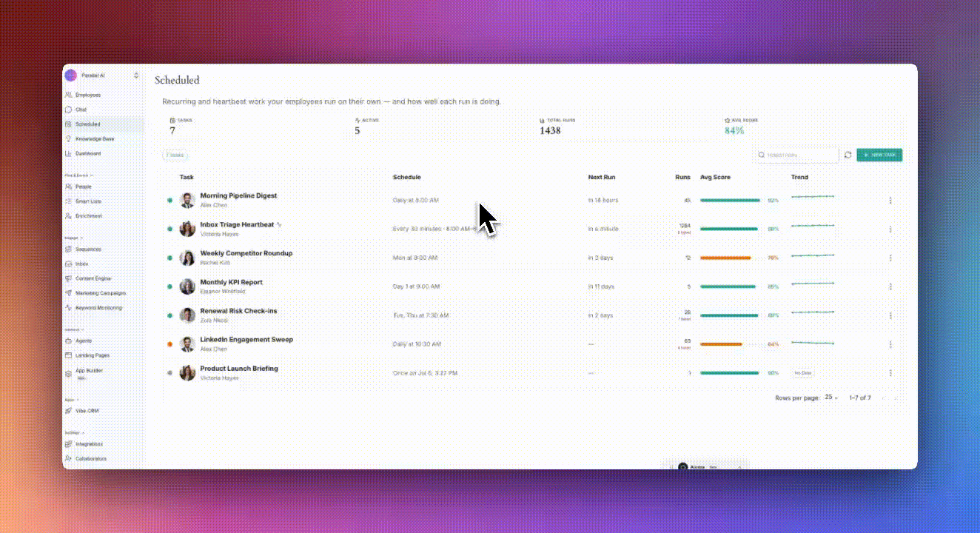Click the Landing Pages sidebar icon
This screenshot has width=980, height=533.
tap(69, 355)
